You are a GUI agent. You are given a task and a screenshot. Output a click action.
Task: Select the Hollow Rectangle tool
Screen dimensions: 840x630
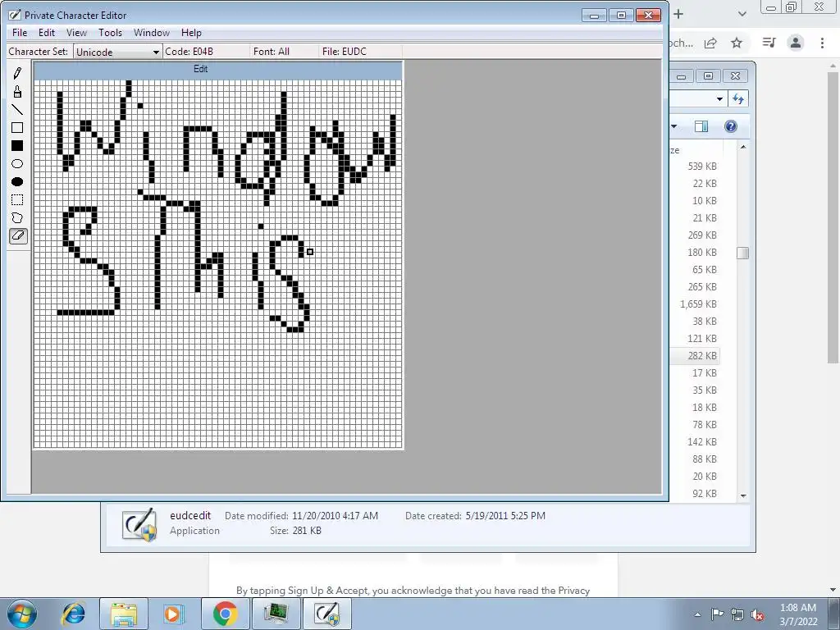[x=17, y=127]
